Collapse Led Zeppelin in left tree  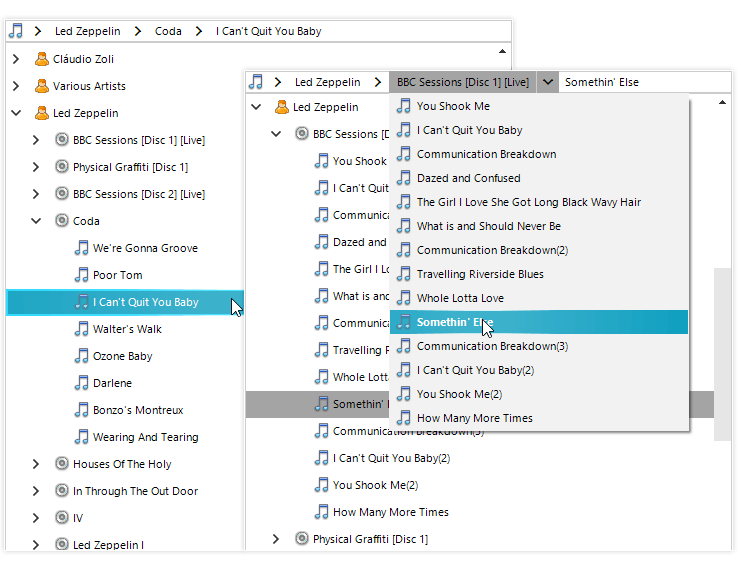point(16,113)
